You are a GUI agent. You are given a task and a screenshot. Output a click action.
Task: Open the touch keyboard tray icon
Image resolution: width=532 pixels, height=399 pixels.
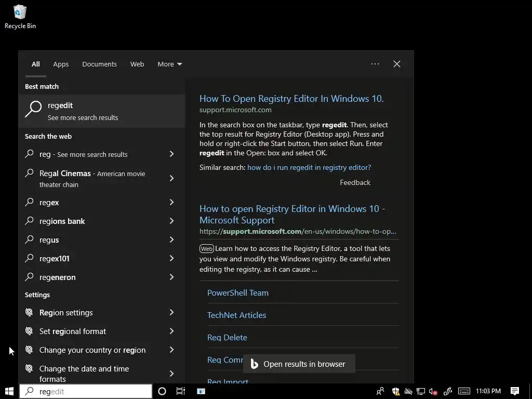pyautogui.click(x=464, y=391)
